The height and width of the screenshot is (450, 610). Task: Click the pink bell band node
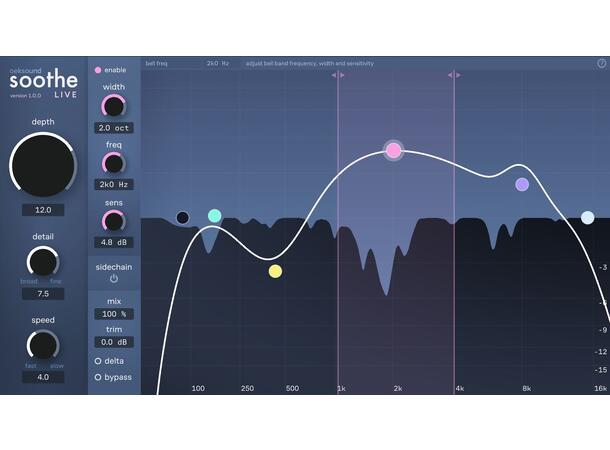click(393, 150)
